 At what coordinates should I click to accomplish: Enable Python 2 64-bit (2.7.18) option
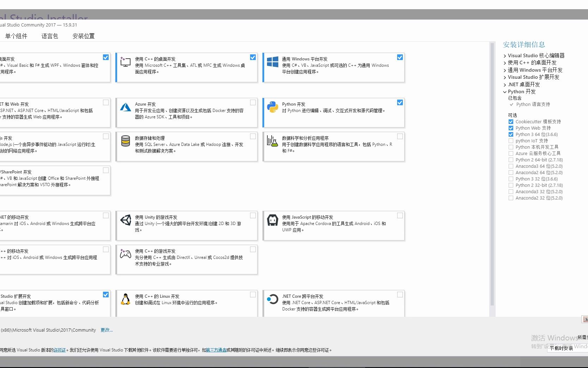(511, 160)
